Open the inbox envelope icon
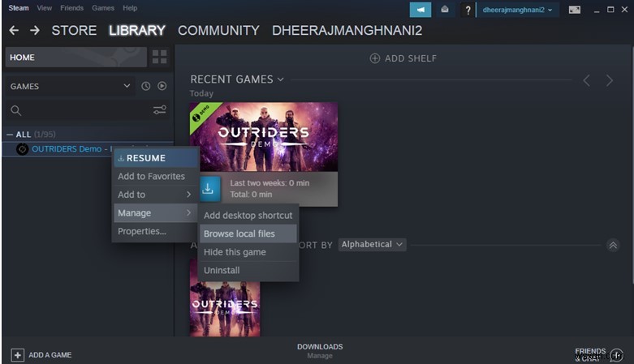 tap(445, 10)
